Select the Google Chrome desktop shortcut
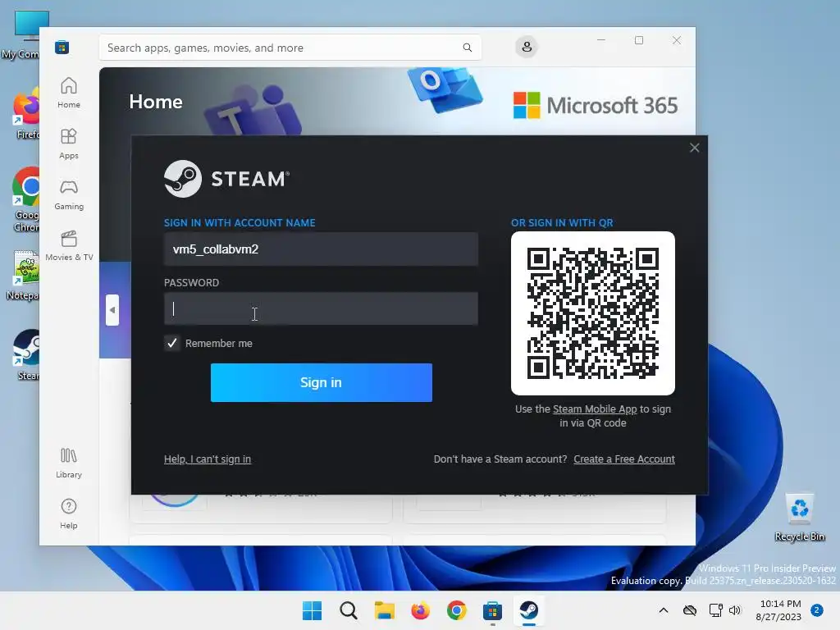The width and height of the screenshot is (840, 630). tap(26, 200)
